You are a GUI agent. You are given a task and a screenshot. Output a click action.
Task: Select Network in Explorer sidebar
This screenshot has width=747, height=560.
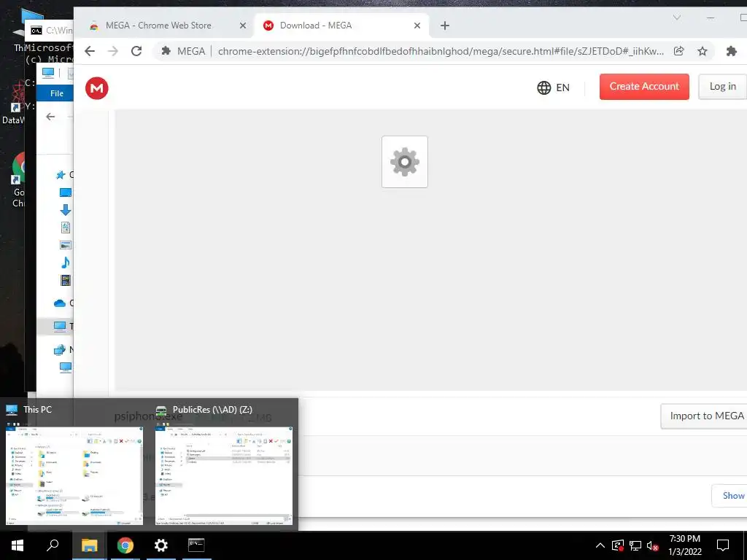click(x=60, y=349)
